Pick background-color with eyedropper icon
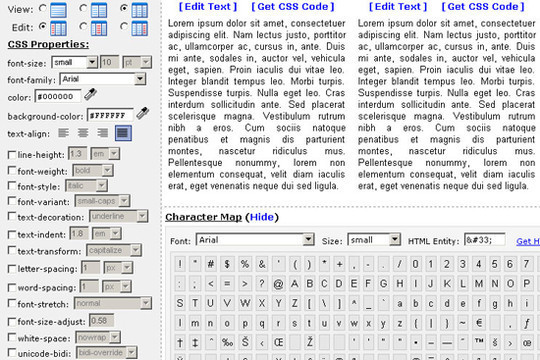This screenshot has width=540, height=360. point(142,113)
